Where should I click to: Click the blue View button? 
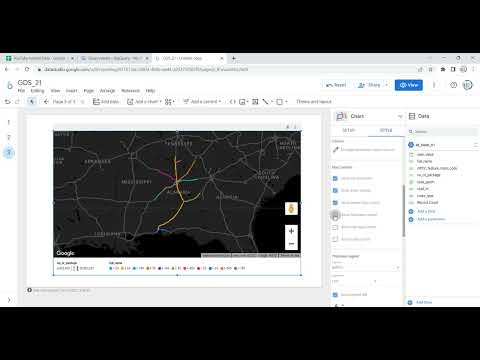409,85
